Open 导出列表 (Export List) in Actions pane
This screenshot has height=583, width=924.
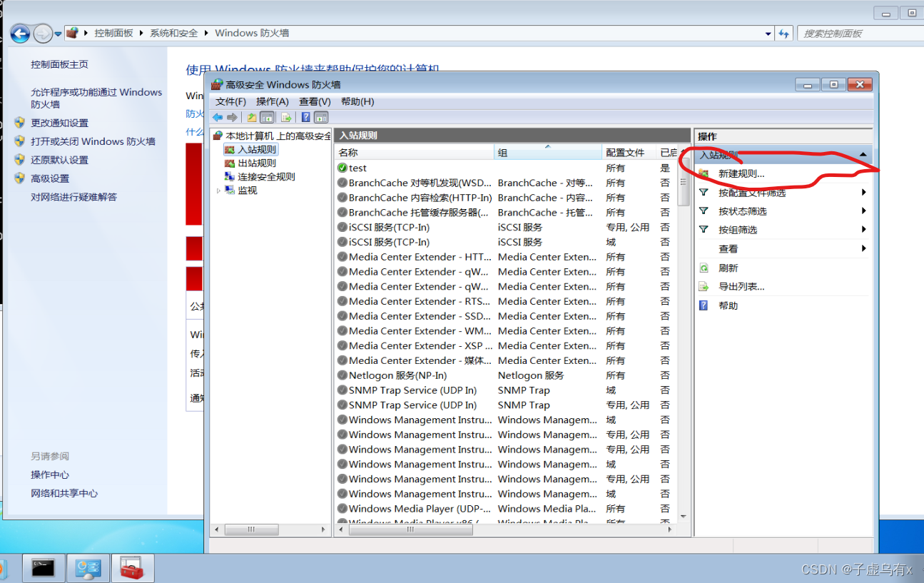(x=704, y=285)
